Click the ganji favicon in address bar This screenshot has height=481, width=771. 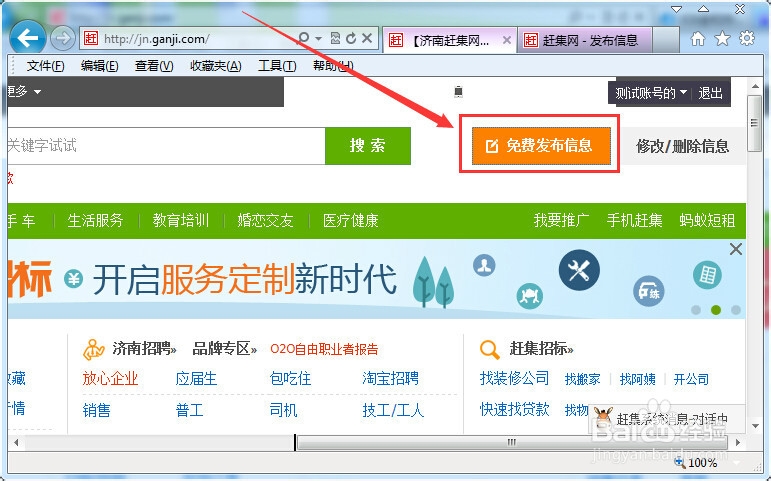91,38
